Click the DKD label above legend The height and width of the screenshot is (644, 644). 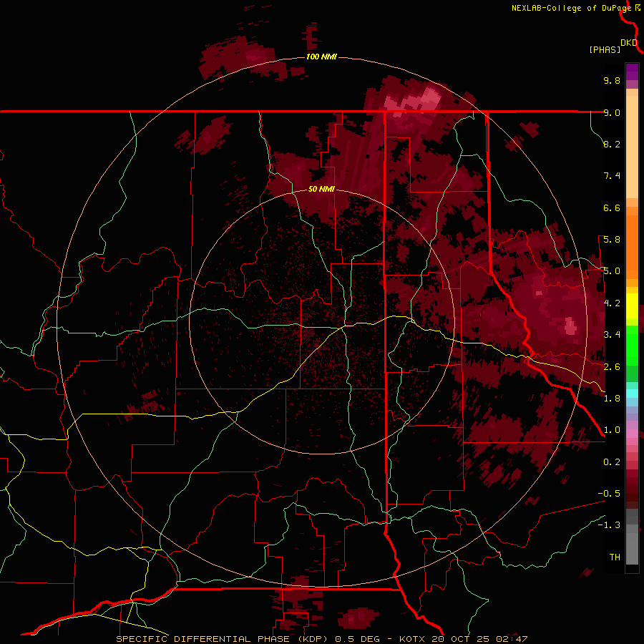click(x=629, y=43)
